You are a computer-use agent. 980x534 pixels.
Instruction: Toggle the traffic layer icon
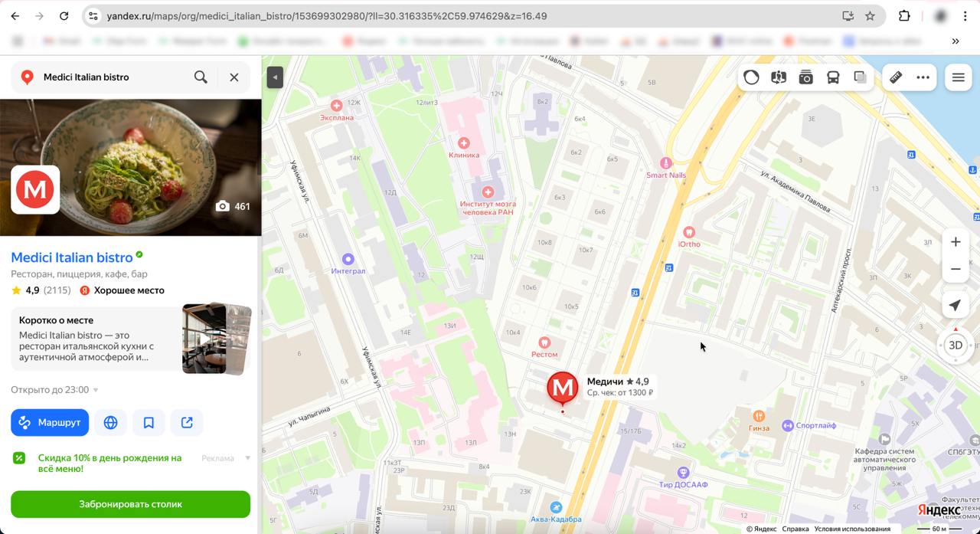click(x=751, y=77)
